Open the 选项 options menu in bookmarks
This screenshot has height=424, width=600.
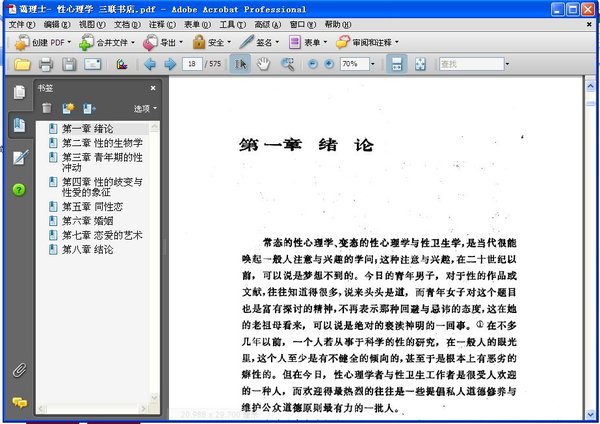pyautogui.click(x=144, y=108)
